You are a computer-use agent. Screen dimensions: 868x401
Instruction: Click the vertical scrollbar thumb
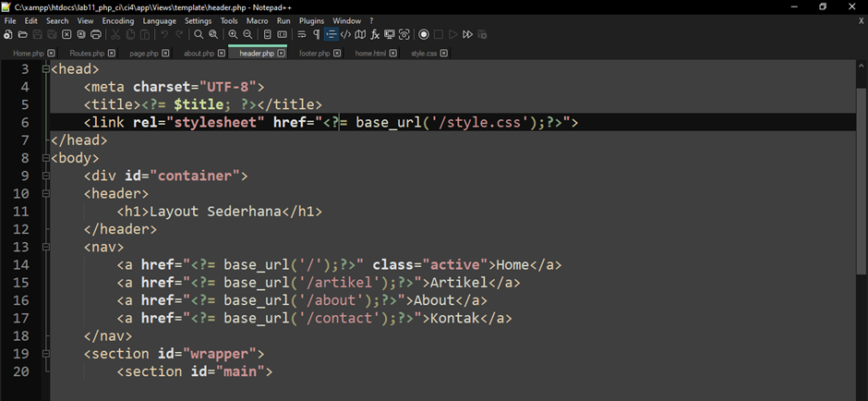coord(862,180)
